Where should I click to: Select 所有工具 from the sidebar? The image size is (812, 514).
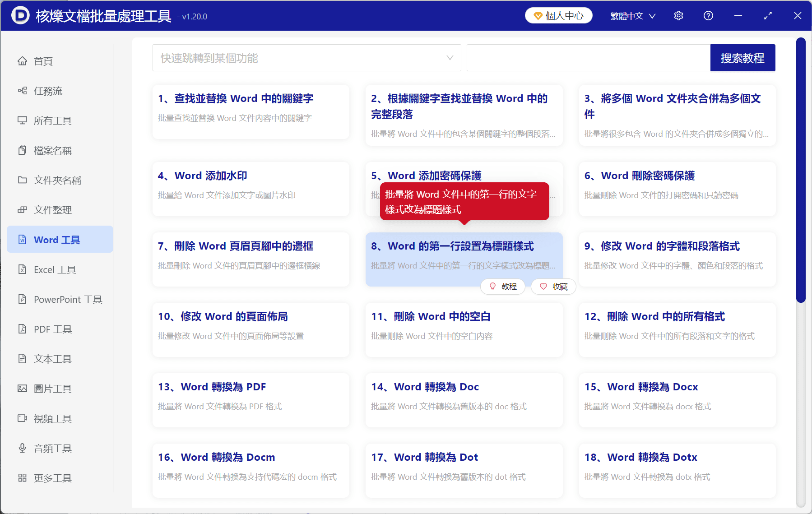[52, 120]
